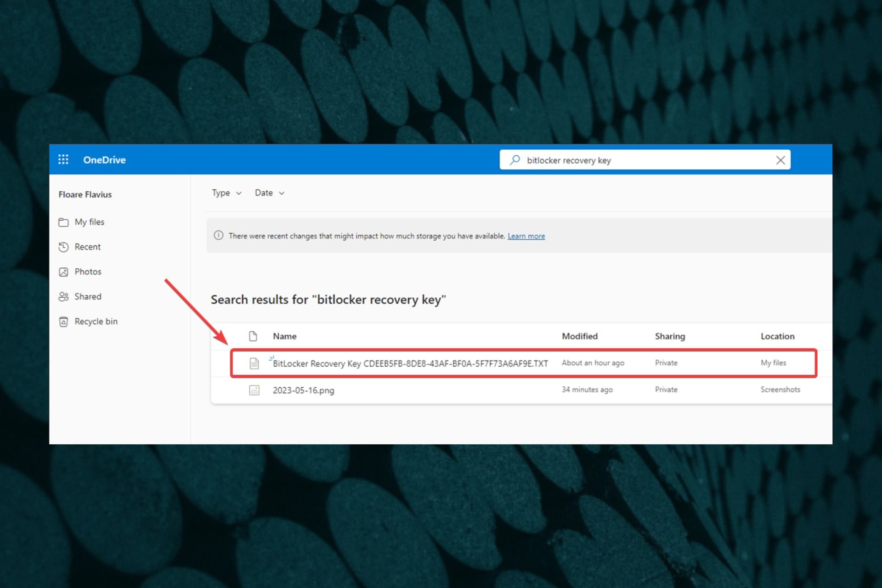This screenshot has width=882, height=588.
Task: Open the Screenshots location link
Action: tap(780, 390)
